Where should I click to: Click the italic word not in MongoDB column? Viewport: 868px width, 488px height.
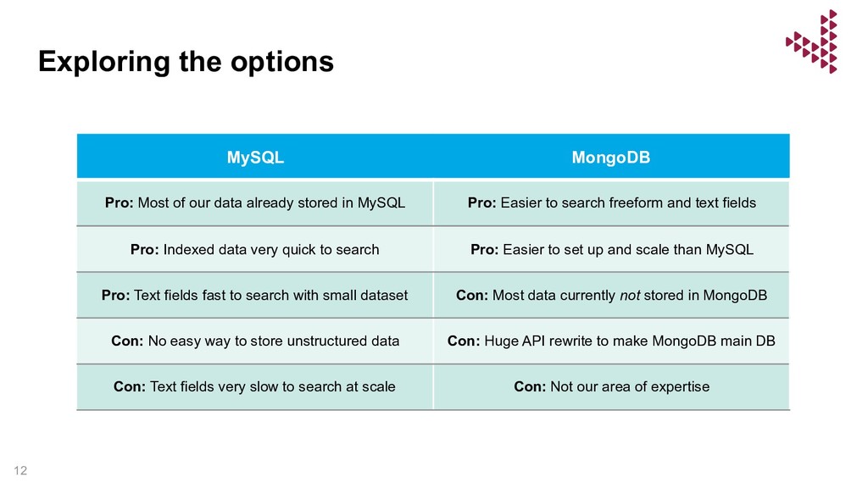(630, 296)
